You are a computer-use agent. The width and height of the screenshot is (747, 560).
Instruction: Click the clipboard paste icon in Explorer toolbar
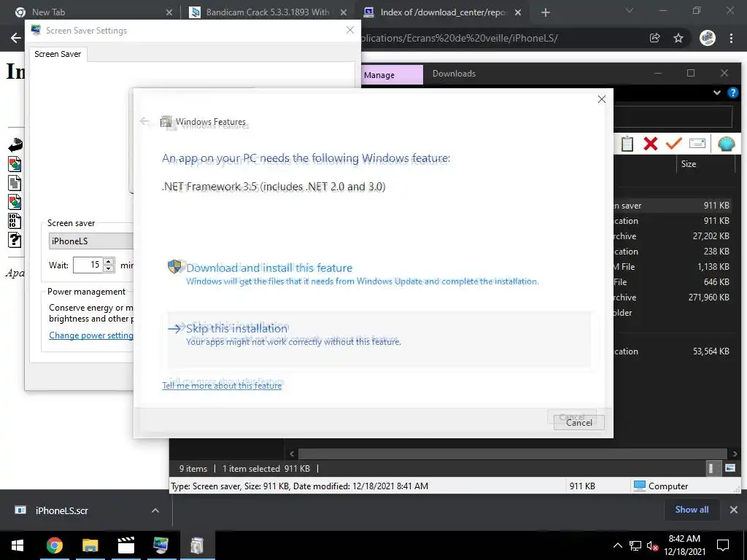(627, 144)
